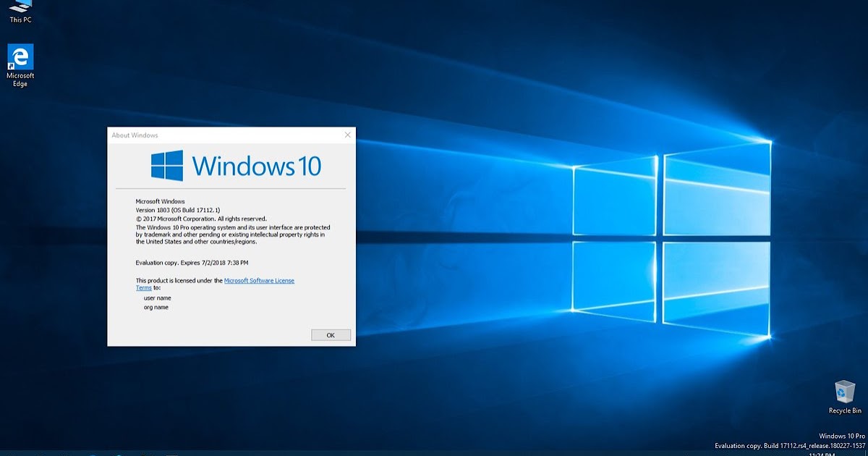The image size is (868, 456).
Task: Click the 'user name' licensee text
Action: (157, 297)
